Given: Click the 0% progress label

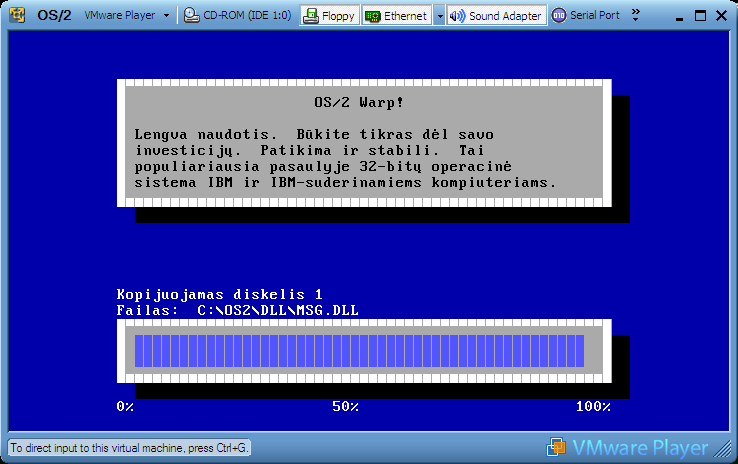Looking at the screenshot, I should (125, 407).
